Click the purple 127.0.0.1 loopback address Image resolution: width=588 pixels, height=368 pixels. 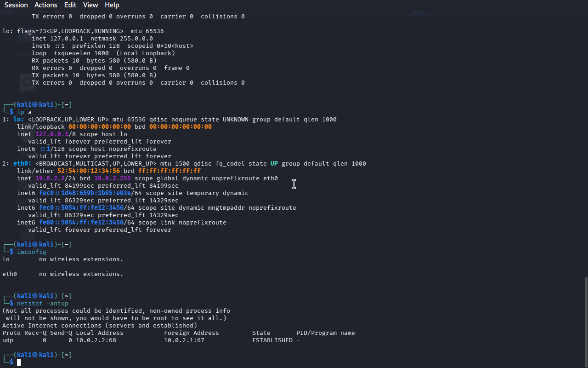pyautogui.click(x=52, y=134)
